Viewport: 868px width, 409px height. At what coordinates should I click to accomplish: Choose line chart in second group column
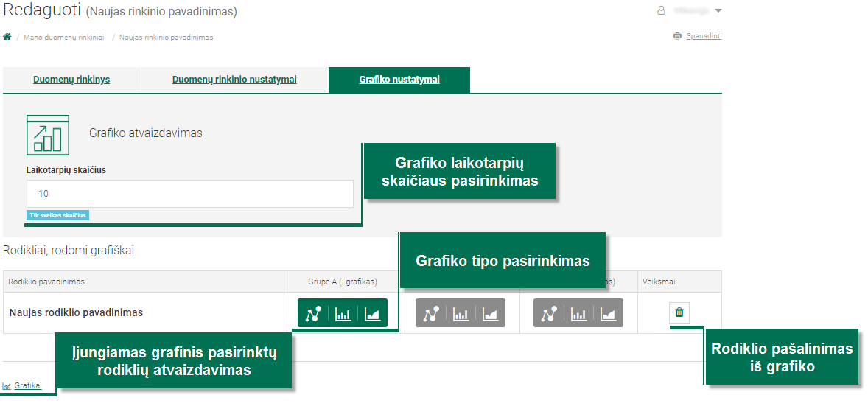coord(431,313)
